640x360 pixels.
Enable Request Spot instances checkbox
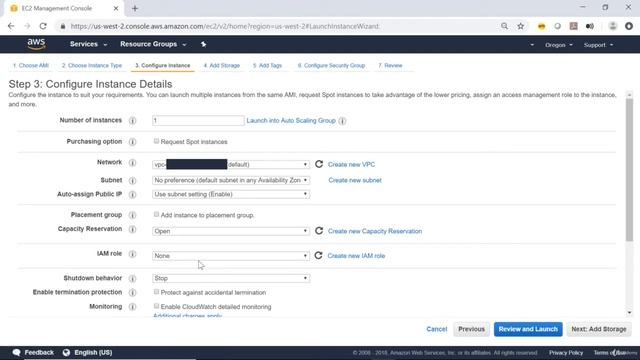(x=156, y=141)
